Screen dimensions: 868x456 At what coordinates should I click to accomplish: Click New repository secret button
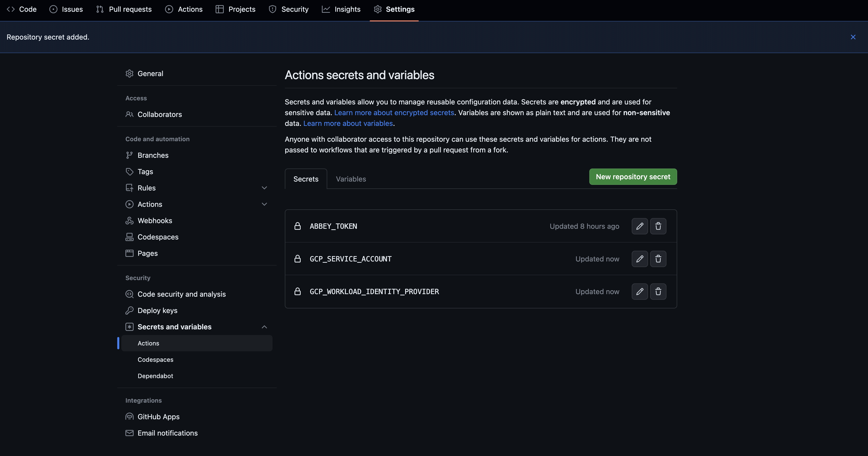[632, 176]
